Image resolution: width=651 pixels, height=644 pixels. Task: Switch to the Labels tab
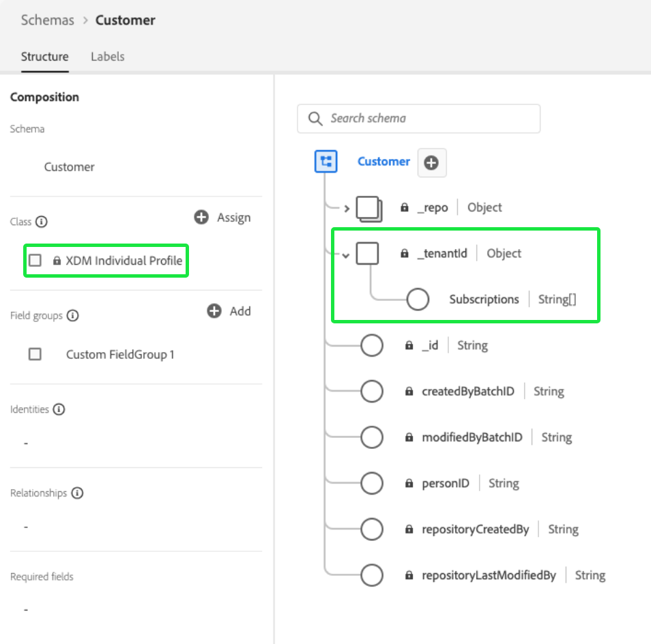click(107, 57)
